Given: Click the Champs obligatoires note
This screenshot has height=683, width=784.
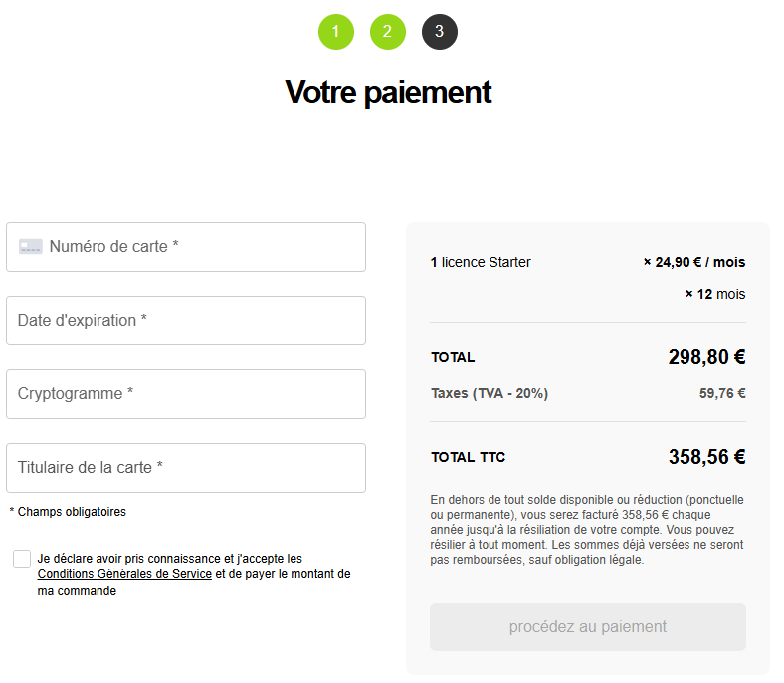Looking at the screenshot, I should tap(68, 512).
